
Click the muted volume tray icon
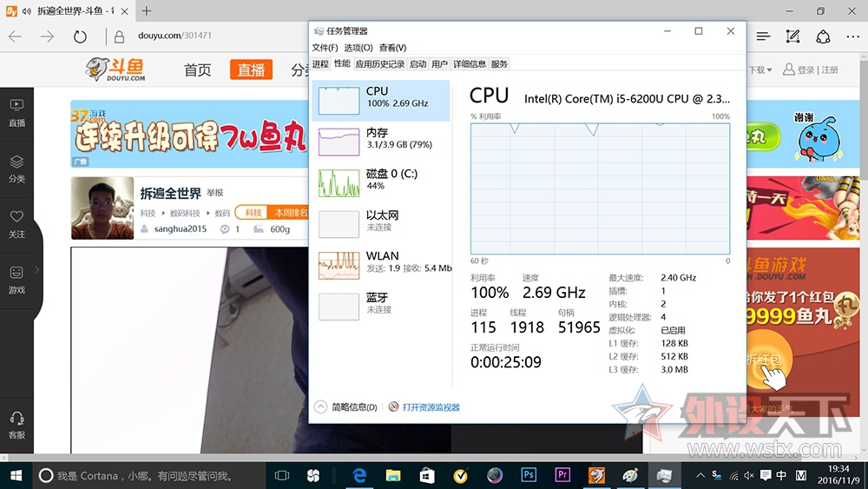pos(749,475)
